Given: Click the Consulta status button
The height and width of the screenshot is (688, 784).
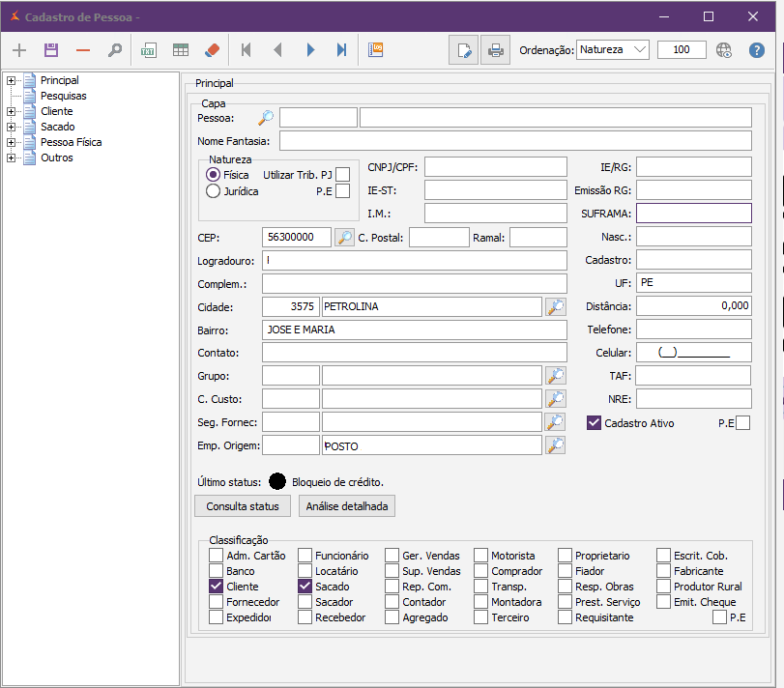Looking at the screenshot, I should tap(243, 506).
